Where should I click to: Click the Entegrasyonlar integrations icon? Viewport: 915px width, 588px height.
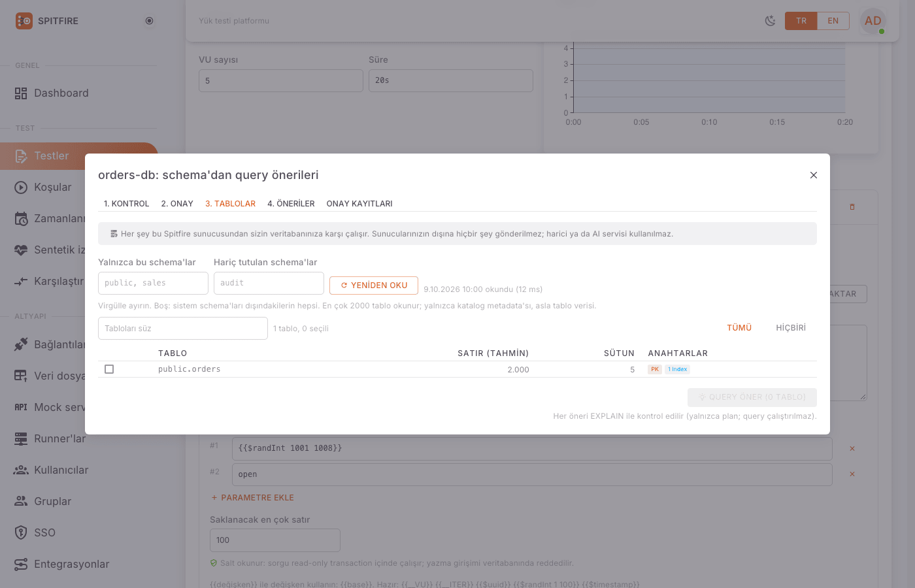(21, 564)
